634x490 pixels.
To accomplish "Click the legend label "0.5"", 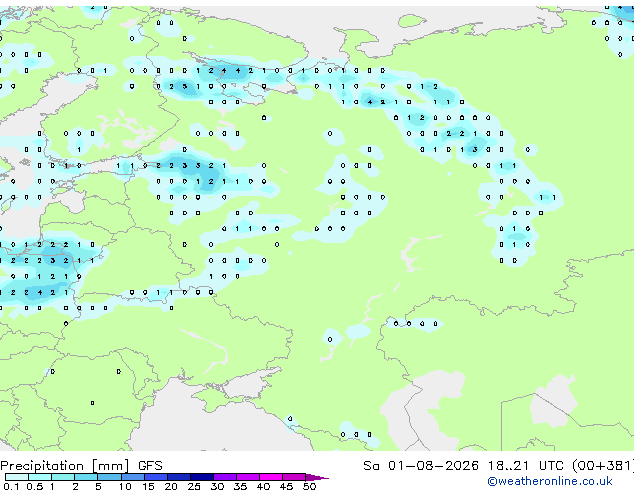I will click(x=35, y=486).
